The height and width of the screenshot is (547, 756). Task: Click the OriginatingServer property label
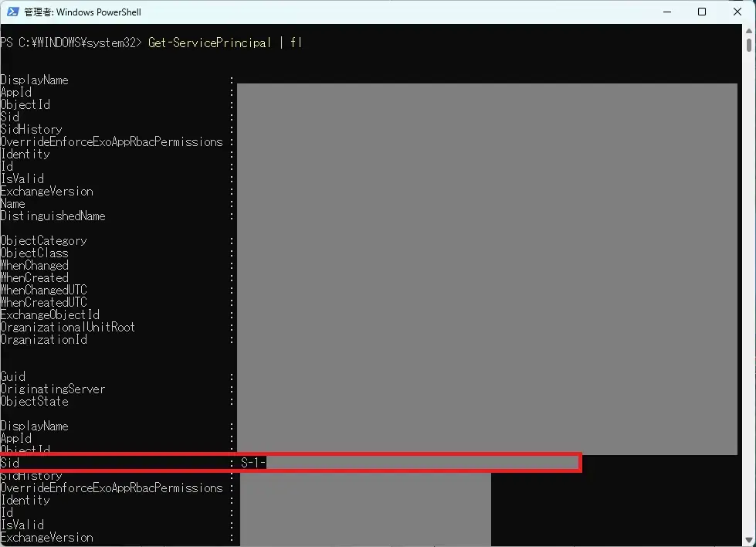(x=53, y=389)
